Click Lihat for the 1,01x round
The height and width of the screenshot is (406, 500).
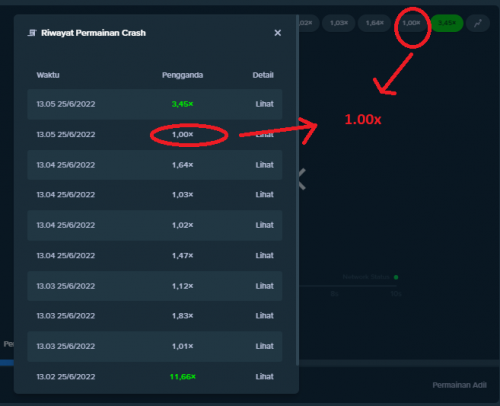pos(265,346)
